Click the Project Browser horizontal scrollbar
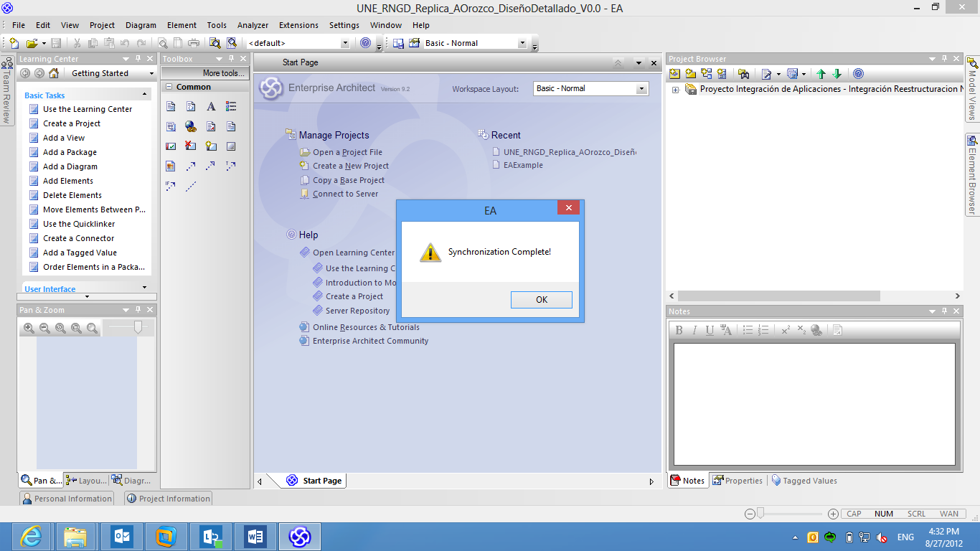 pyautogui.click(x=778, y=296)
